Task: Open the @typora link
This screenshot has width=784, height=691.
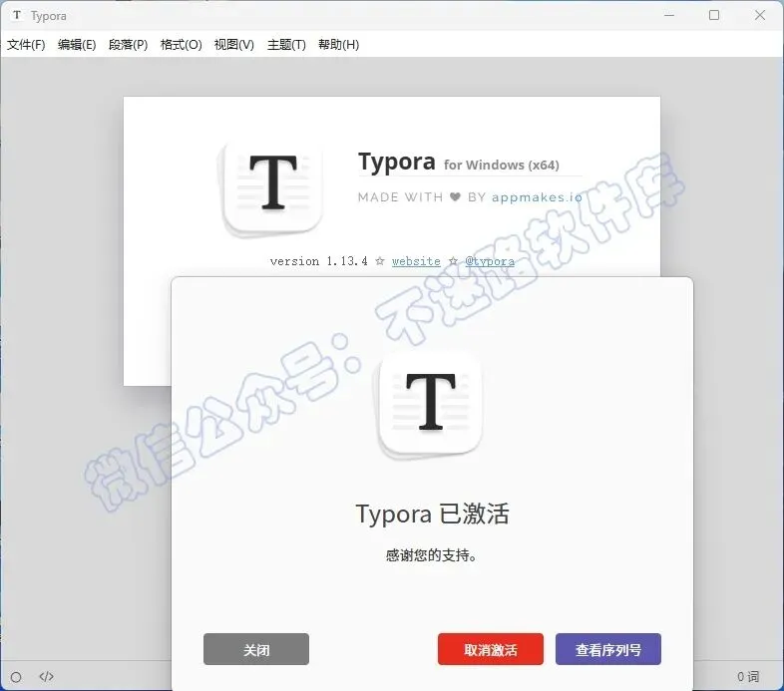Action: coord(490,261)
